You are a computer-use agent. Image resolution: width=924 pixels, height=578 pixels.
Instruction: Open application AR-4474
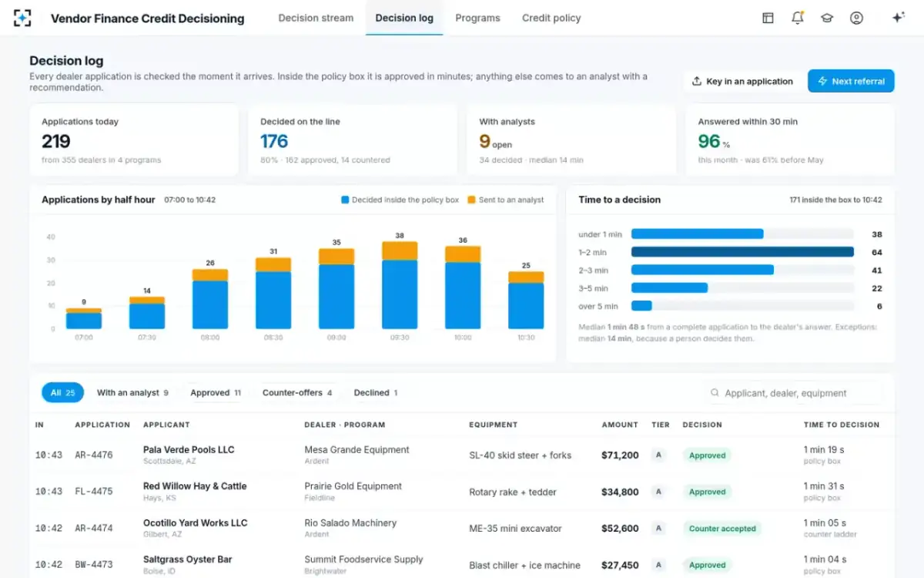pos(94,529)
